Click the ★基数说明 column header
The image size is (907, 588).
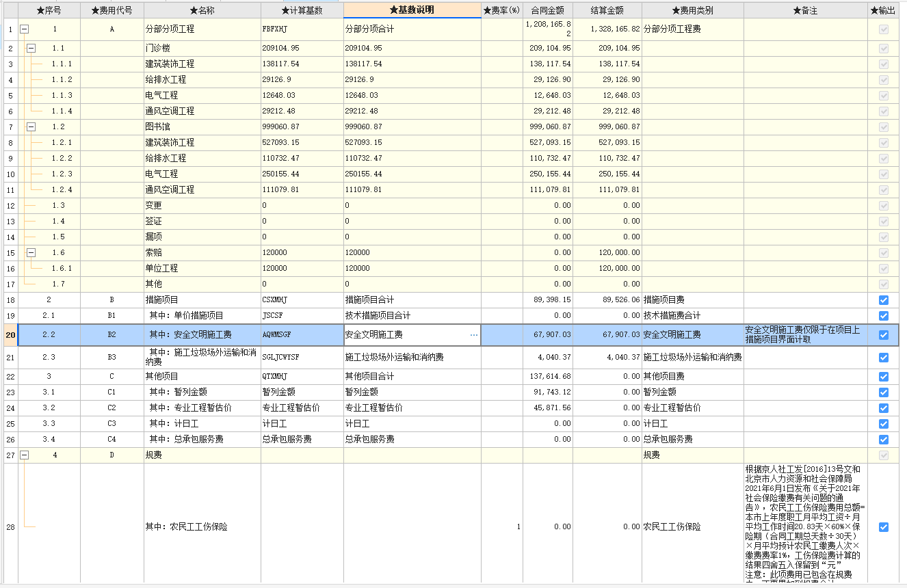(412, 10)
